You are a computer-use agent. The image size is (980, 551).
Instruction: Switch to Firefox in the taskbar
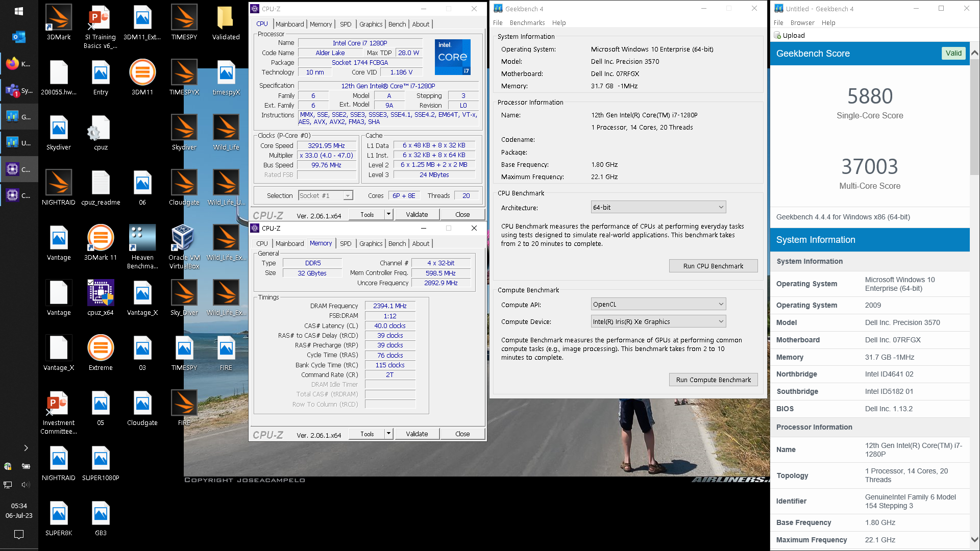(x=19, y=64)
